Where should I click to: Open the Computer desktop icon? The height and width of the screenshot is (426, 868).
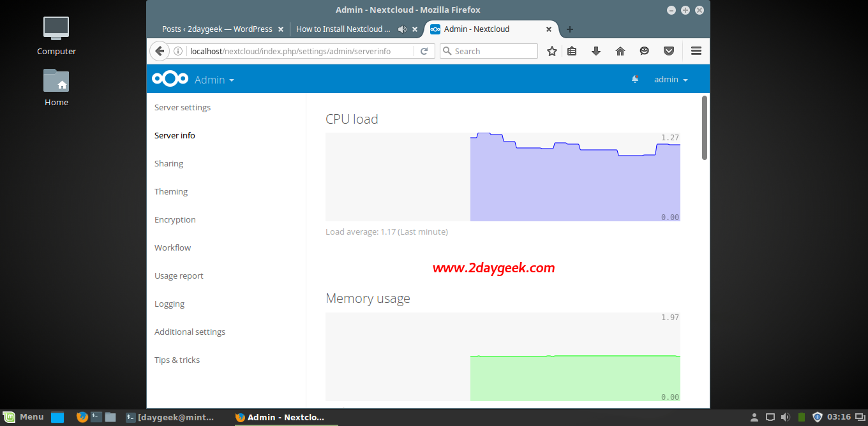coord(56,36)
